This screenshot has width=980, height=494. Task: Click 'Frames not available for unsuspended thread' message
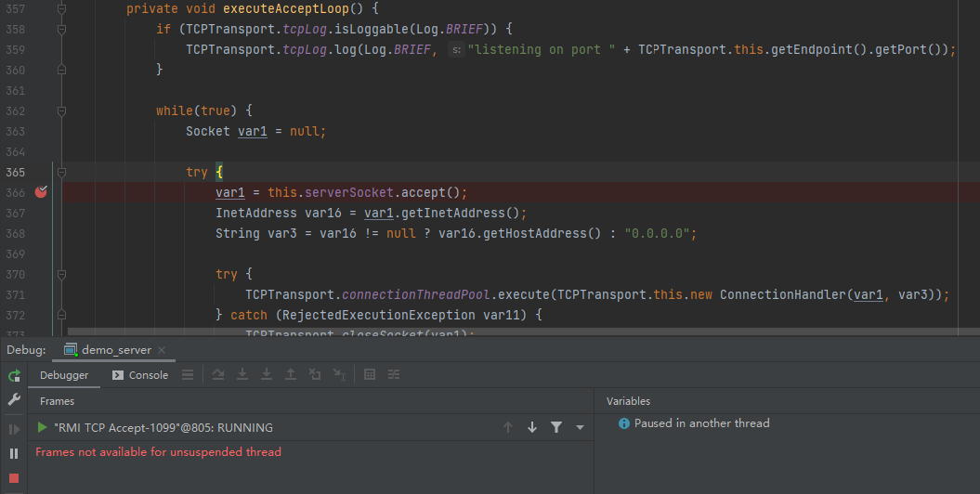tap(158, 451)
